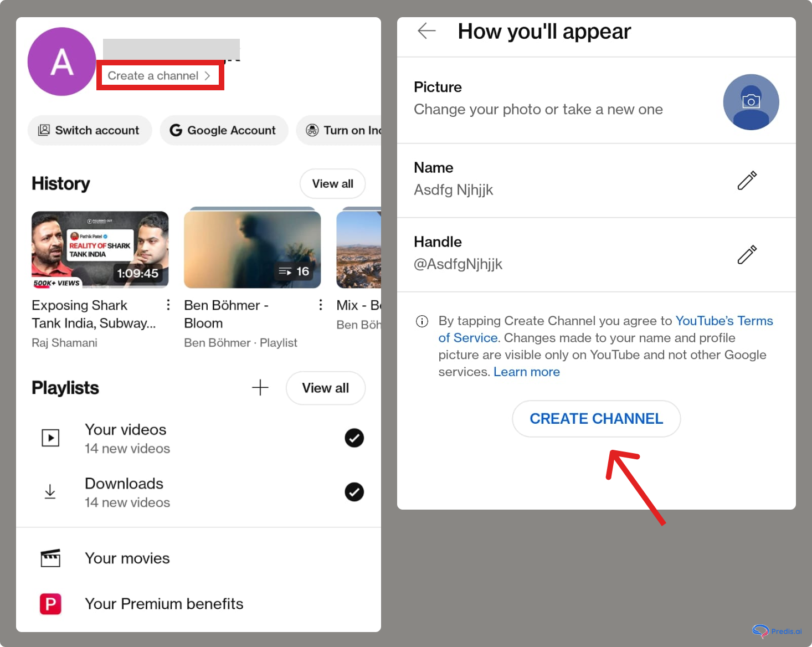The image size is (812, 647).
Task: Select the pencil icon to edit the Handle
Action: coord(747,255)
